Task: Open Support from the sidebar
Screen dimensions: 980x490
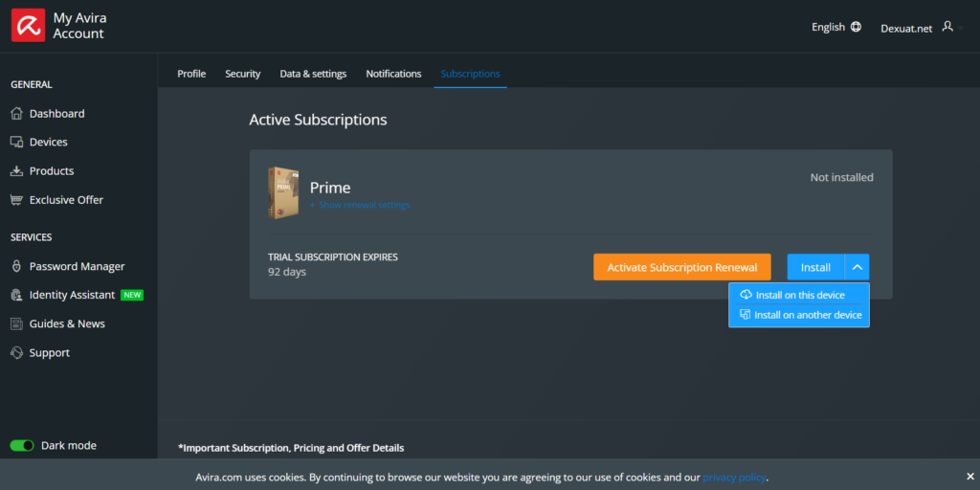Action: 49,352
